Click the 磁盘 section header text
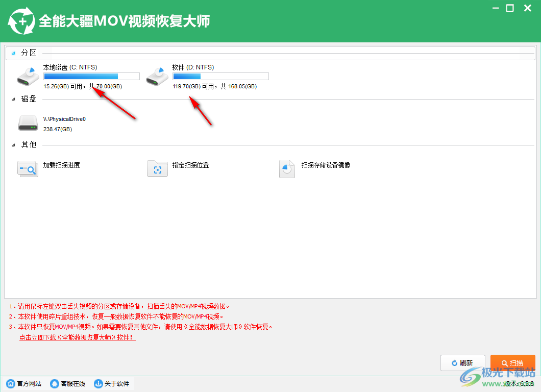The height and width of the screenshot is (392, 541). 29,99
